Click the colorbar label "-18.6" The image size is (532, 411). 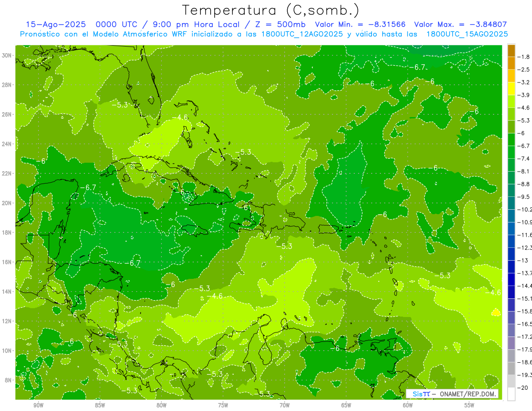[x=525, y=362]
